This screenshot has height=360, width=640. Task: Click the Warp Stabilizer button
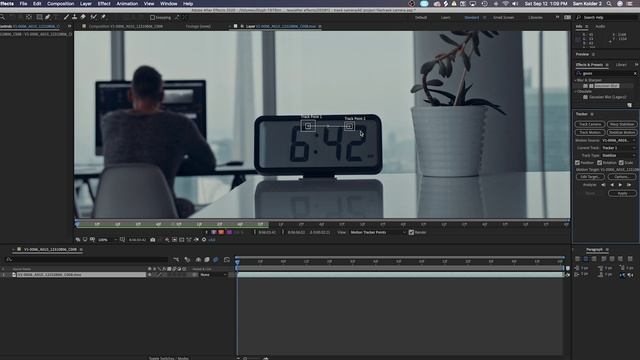[x=622, y=124]
